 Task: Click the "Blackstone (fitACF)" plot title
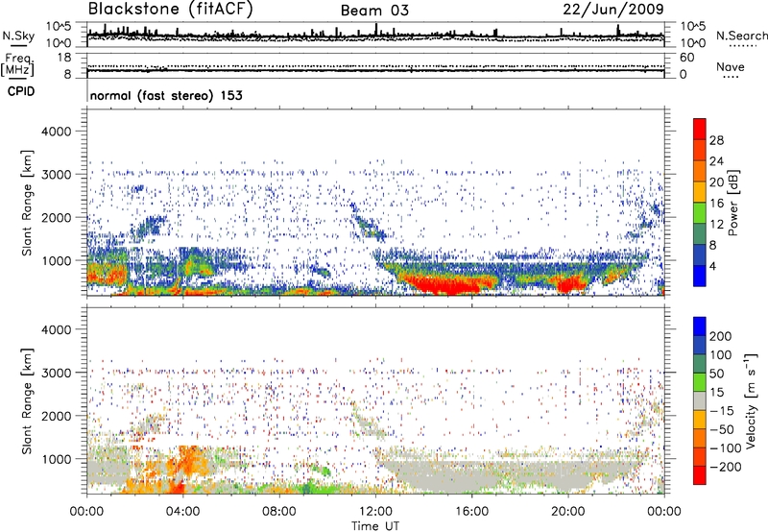[170, 9]
